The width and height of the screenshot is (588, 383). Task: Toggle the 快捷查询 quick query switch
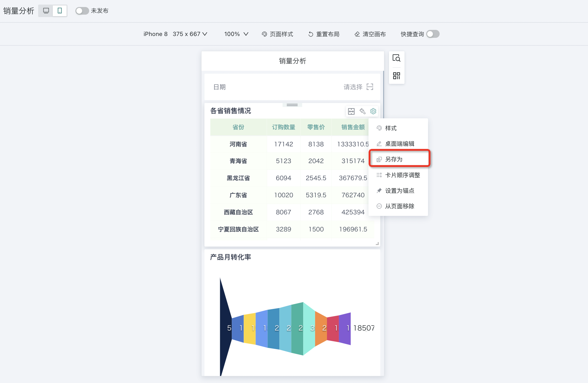433,34
